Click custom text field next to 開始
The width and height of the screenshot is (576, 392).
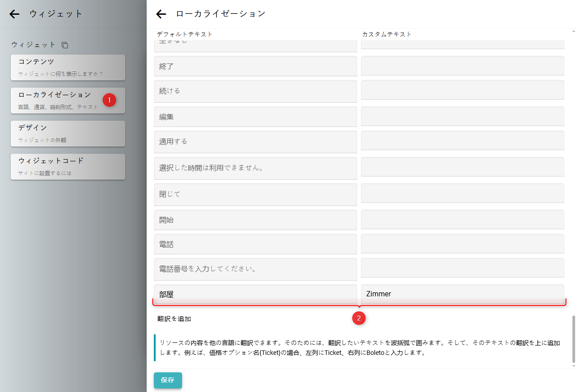462,220
